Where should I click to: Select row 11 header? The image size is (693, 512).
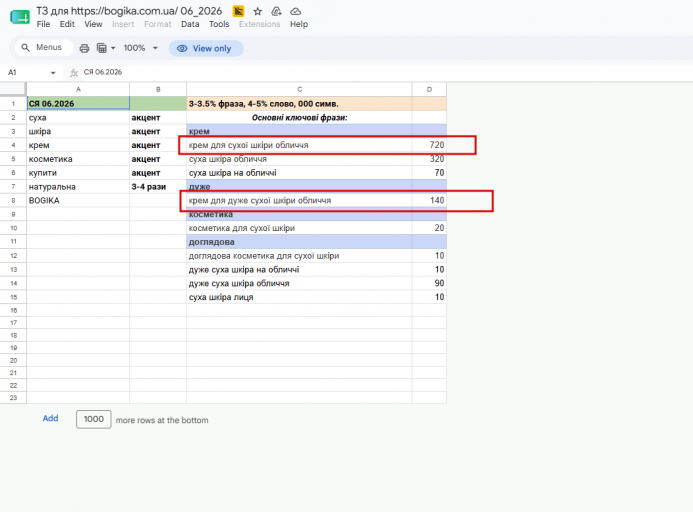[x=13, y=241]
